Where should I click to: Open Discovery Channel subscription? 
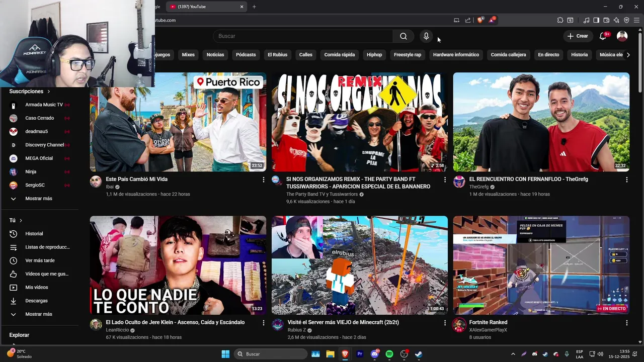[39, 145]
